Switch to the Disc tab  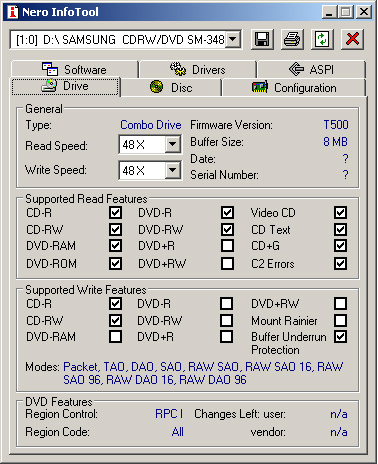click(x=171, y=88)
